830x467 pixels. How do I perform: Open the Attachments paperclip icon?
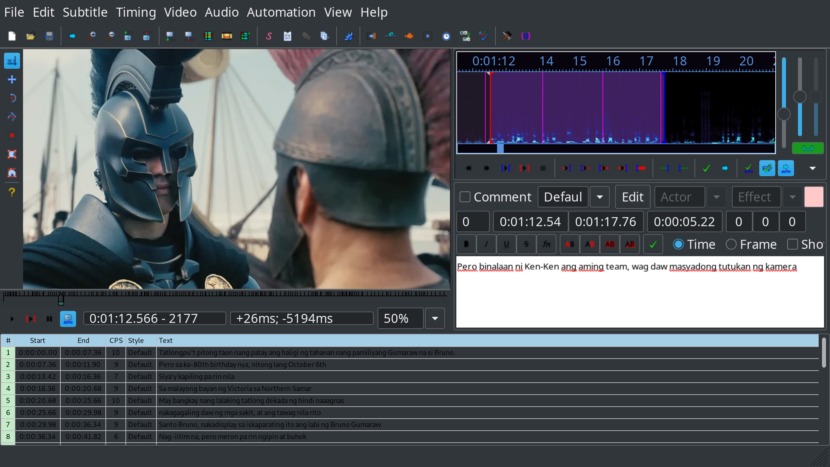click(306, 36)
